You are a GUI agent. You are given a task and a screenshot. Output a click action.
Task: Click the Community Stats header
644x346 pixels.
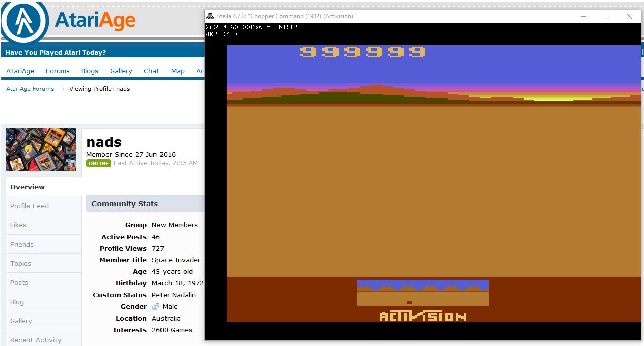coord(145,204)
